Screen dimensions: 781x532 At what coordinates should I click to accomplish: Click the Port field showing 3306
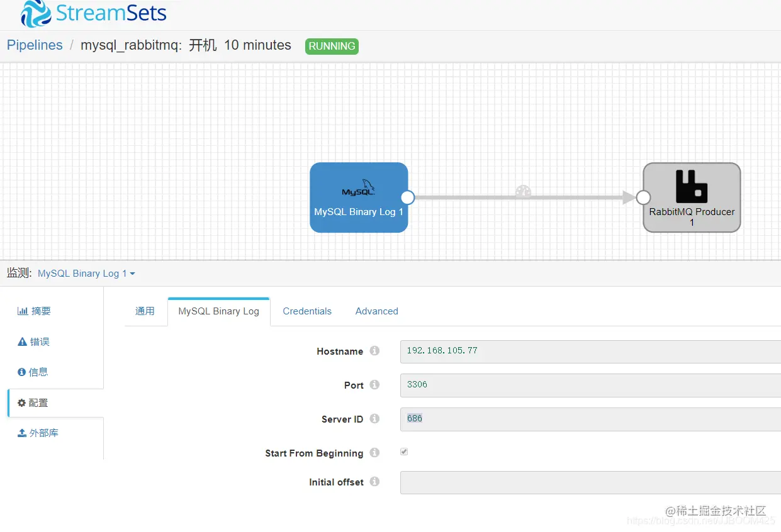(590, 385)
